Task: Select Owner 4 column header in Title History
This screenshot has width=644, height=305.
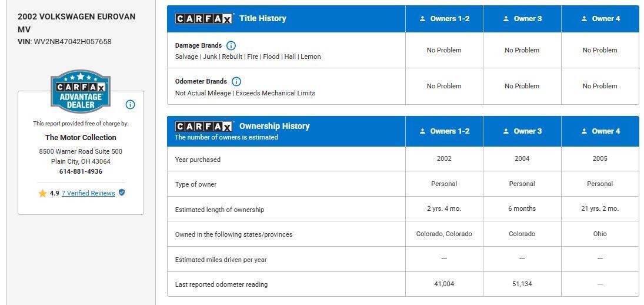Action: [600, 18]
